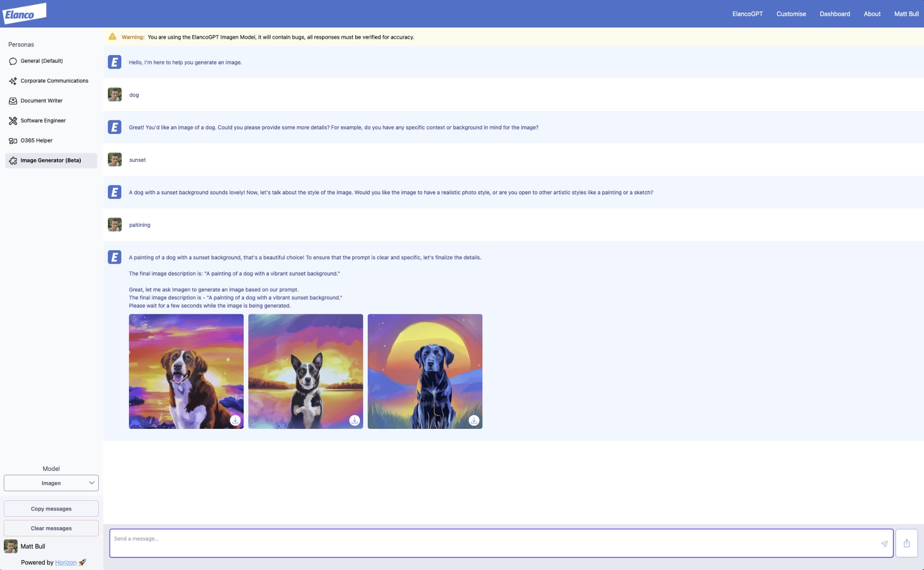Screen dimensions: 924x570
Task: Click the share/upload icon beside message box
Action: 906,543
